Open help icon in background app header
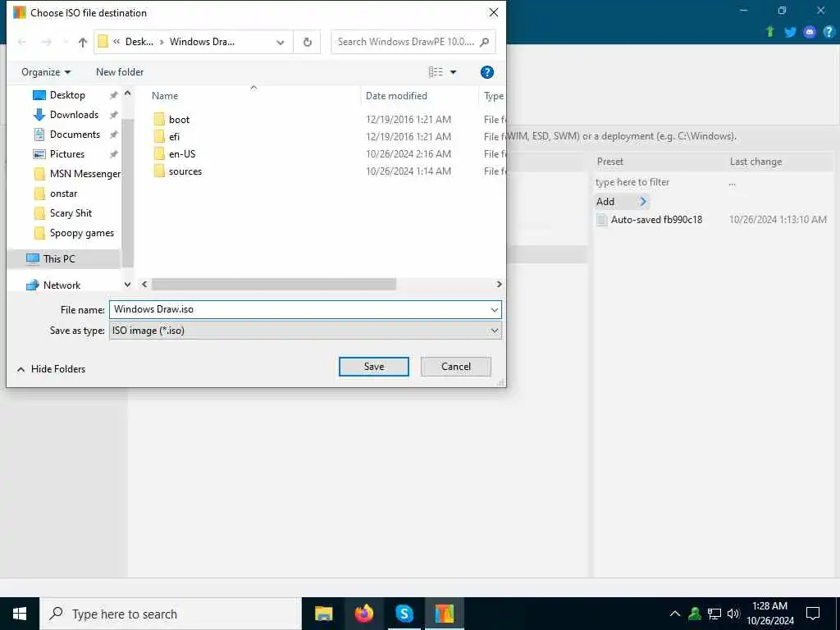Screen dimensions: 840x630 [x=829, y=32]
